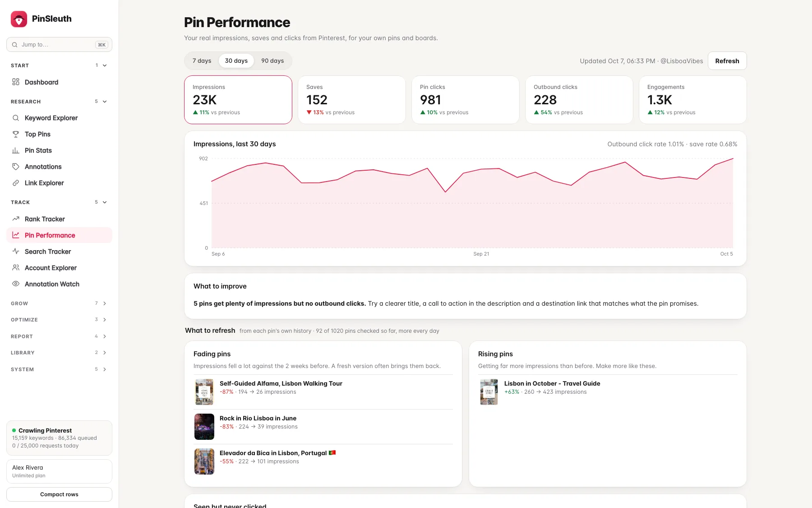Click the Crawling Pinterest status card
The image size is (812, 508).
(x=59, y=438)
